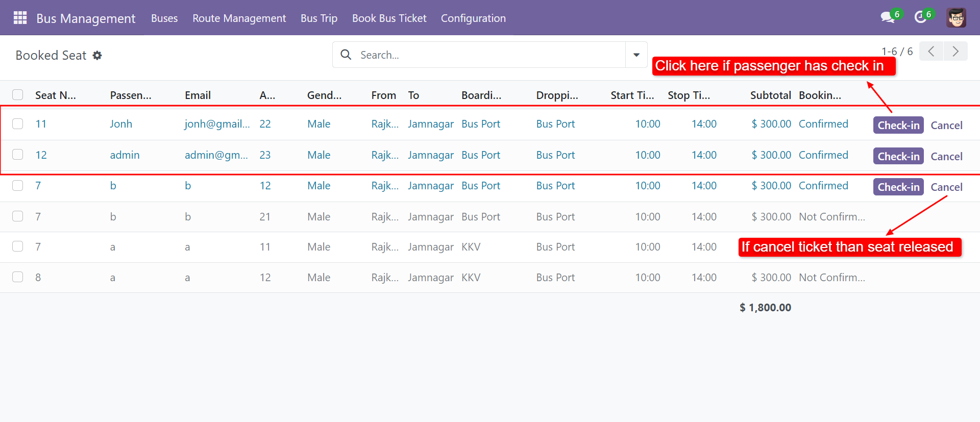Click the 1-6 / 6 pager counter
980x422 pixels.
tap(897, 52)
